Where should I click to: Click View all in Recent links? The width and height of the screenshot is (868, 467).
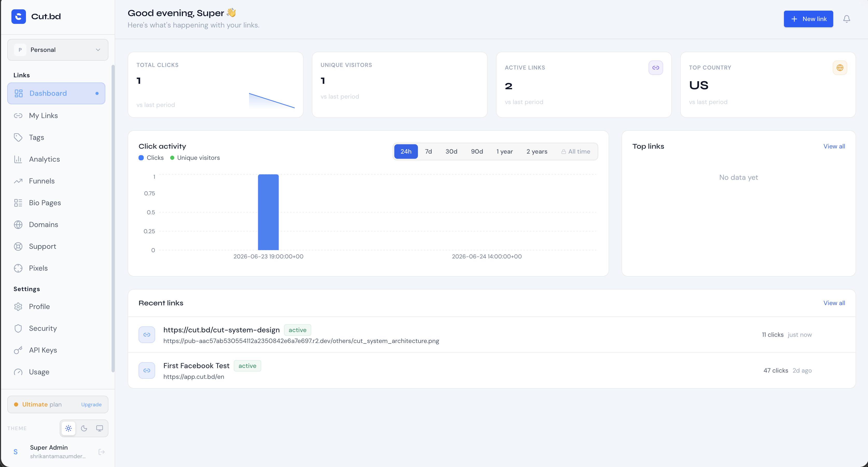point(834,303)
